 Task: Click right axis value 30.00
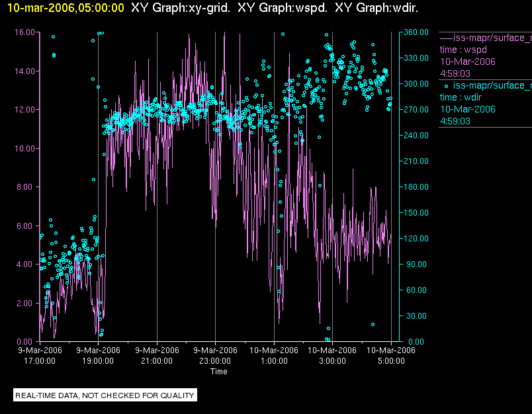point(418,315)
